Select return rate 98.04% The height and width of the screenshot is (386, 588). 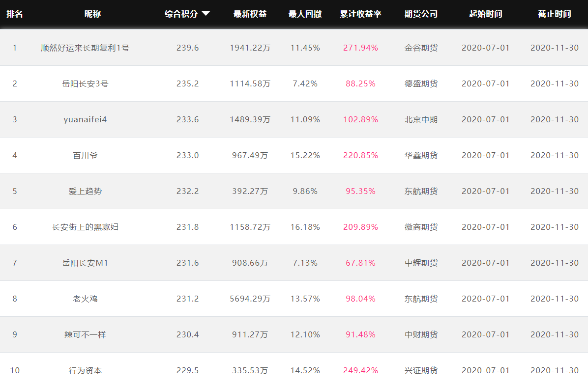tap(360, 299)
